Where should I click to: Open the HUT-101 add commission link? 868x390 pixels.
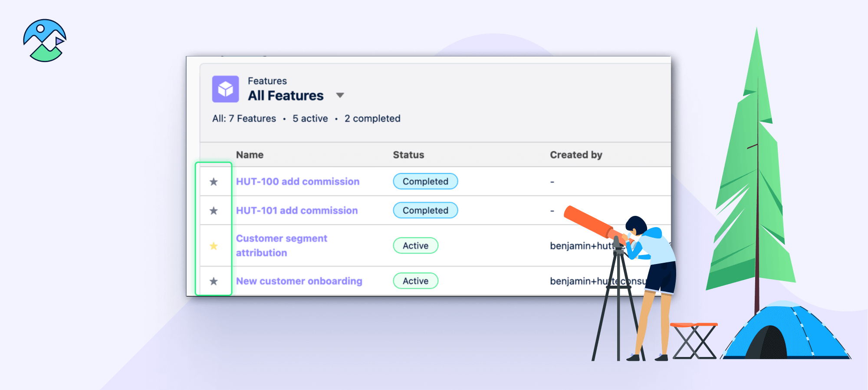coord(297,211)
